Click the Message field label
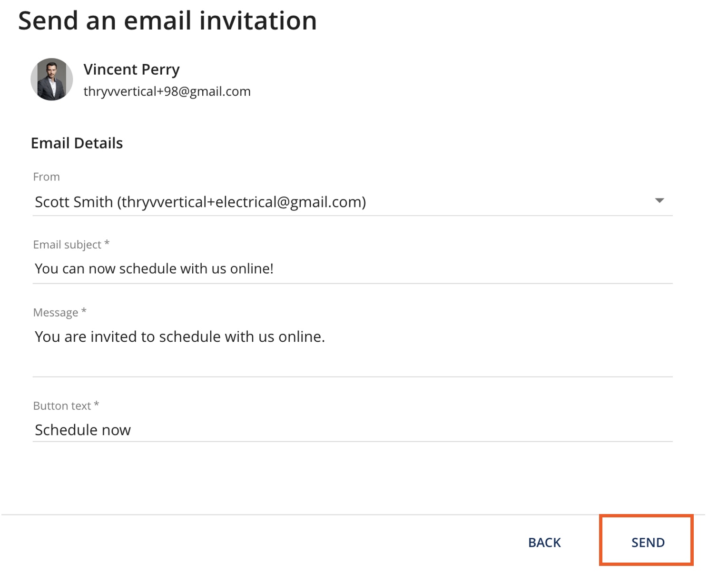This screenshot has width=728, height=574. click(x=56, y=313)
